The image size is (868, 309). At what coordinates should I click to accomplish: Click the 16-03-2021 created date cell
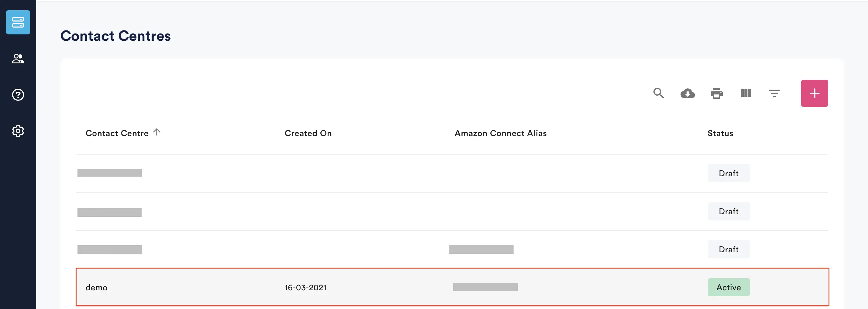click(x=305, y=287)
